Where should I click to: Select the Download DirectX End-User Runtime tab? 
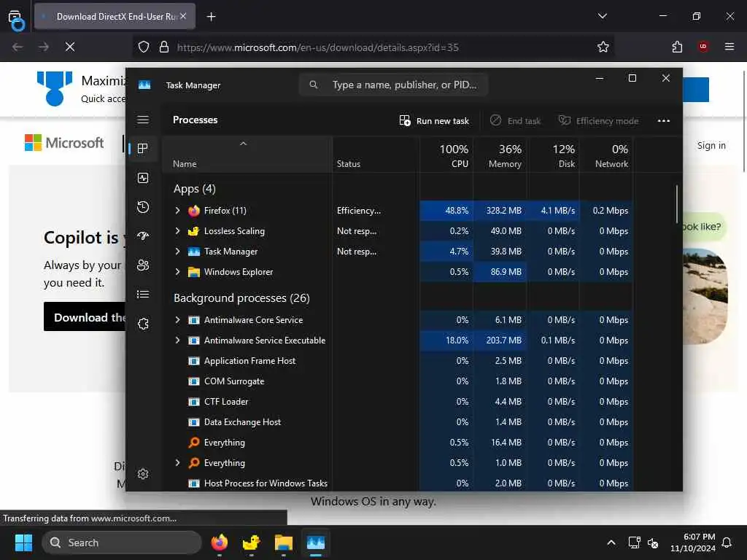tap(115, 17)
